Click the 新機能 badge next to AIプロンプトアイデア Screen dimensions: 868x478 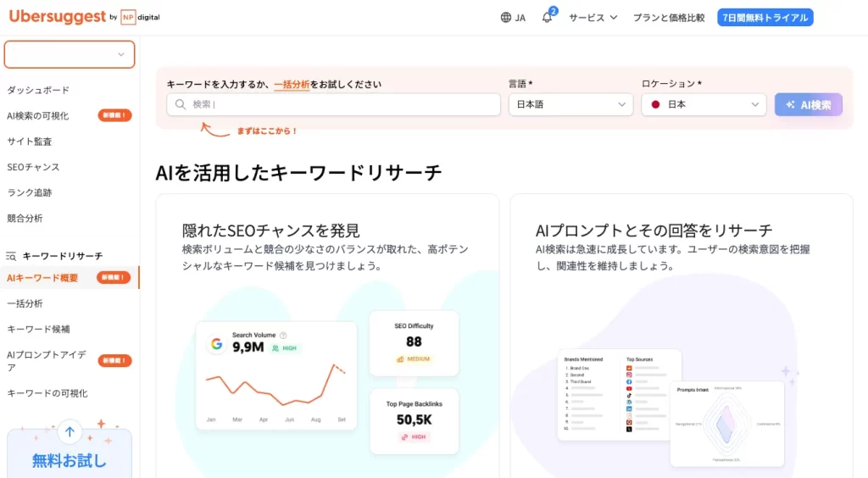point(115,361)
